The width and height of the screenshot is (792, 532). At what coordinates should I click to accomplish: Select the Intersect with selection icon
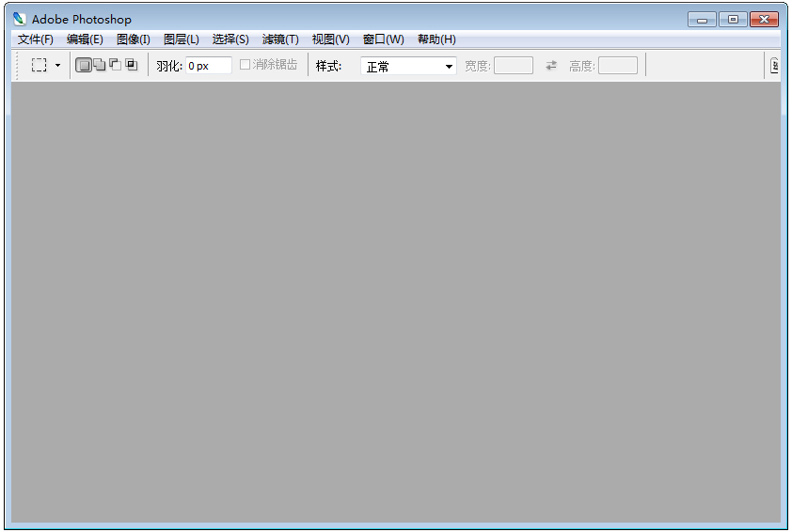point(131,65)
